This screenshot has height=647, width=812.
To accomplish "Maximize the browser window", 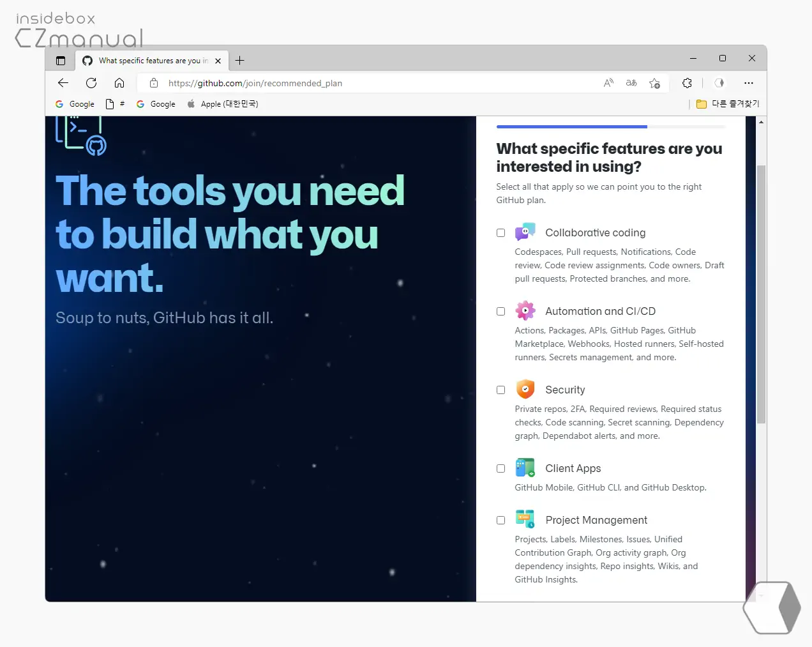I will 723,58.
